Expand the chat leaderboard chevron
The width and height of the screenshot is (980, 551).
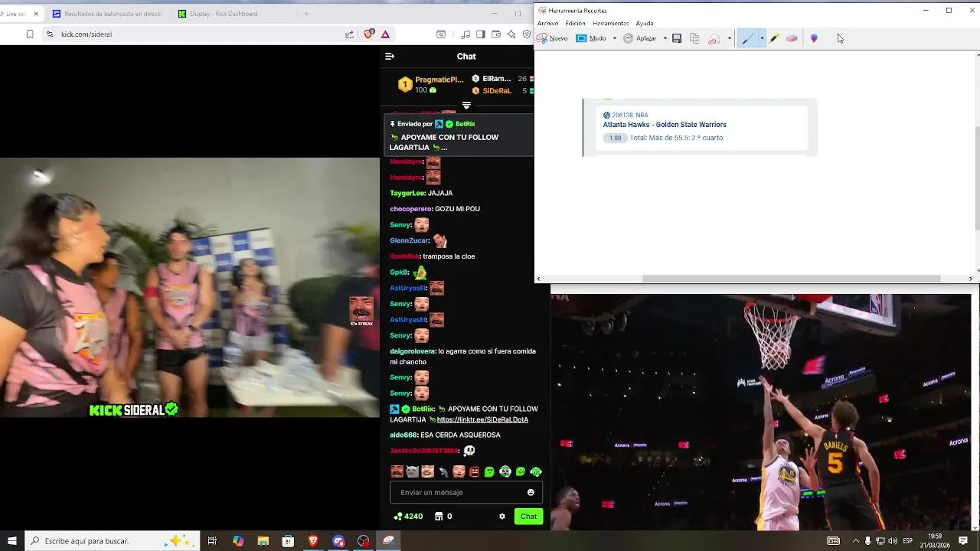(466, 106)
